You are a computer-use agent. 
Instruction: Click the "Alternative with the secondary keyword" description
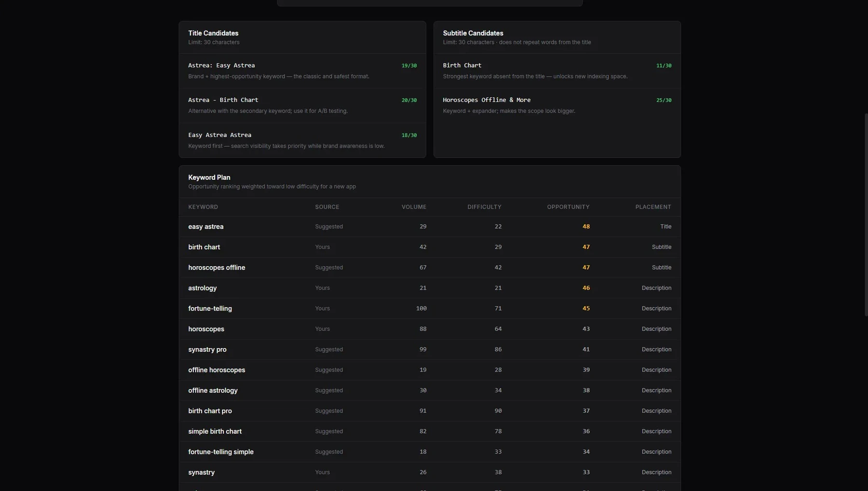268,111
